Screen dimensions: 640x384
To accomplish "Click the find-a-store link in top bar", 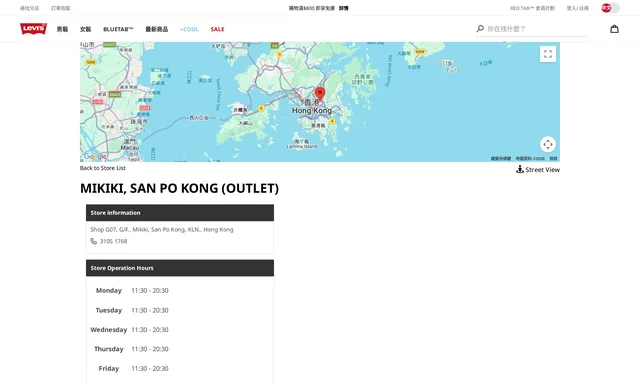I will (29, 8).
